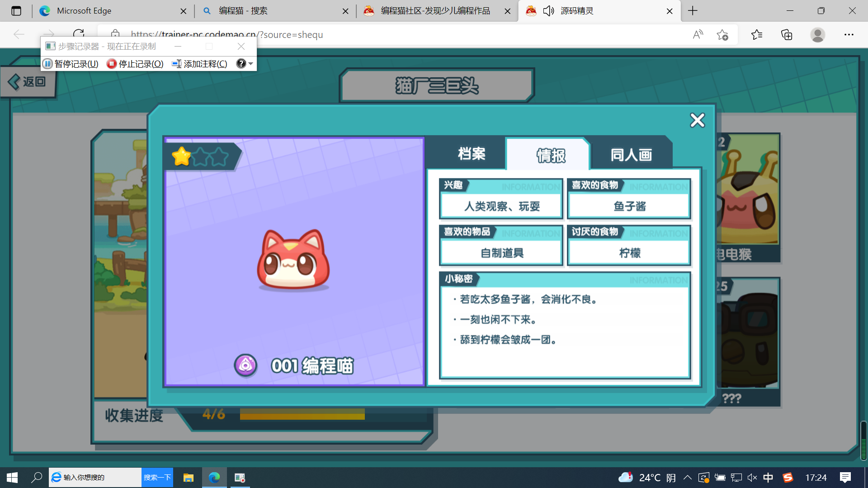The image size is (868, 488).
Task: Open the Favorites list icon
Action: pos(757,34)
